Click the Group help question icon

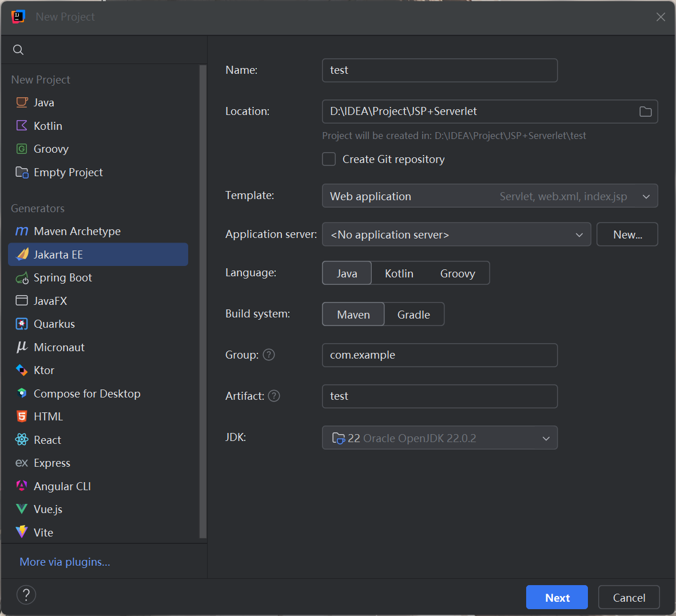(269, 355)
